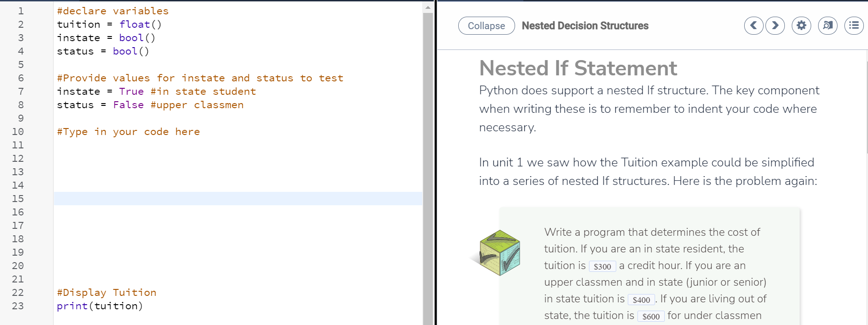Screen dimensions: 868x325
Task: Click the Collapse button
Action: [x=486, y=26]
